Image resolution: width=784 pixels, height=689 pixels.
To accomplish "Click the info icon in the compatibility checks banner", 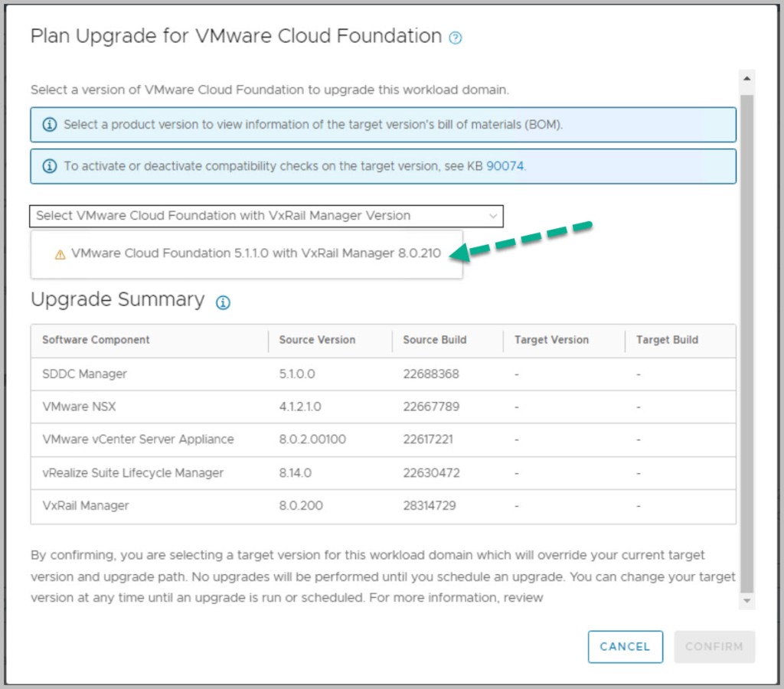I will (50, 166).
